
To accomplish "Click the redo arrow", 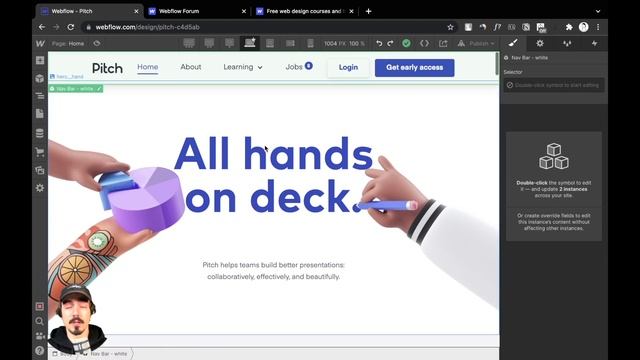I will (391, 43).
